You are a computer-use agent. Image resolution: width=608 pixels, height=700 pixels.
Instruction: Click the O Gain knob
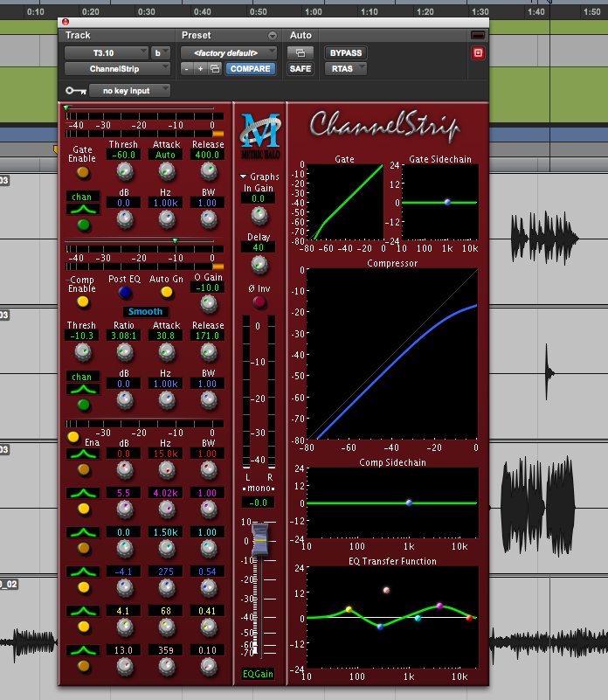[209, 304]
